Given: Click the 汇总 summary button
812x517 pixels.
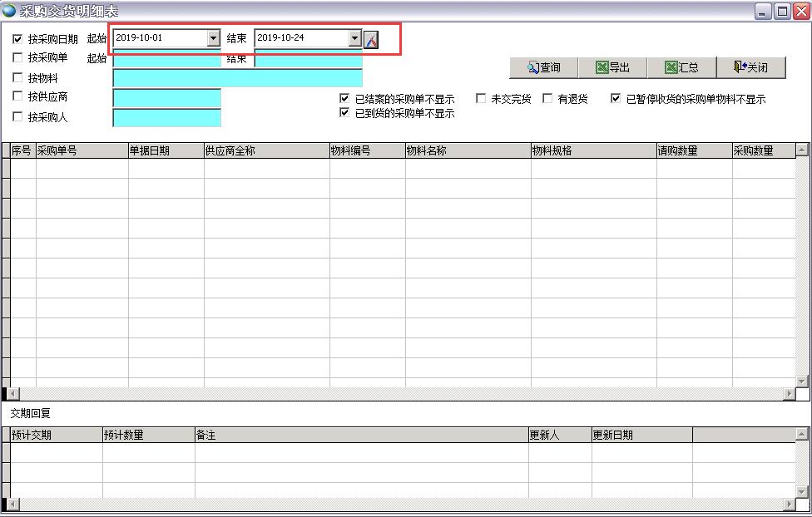Looking at the screenshot, I should [681, 67].
